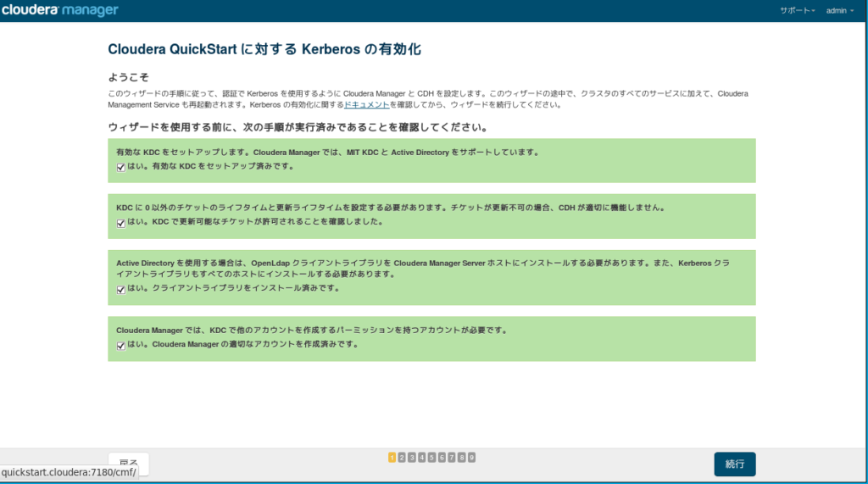Open the サポート dropdown menu

pyautogui.click(x=797, y=10)
